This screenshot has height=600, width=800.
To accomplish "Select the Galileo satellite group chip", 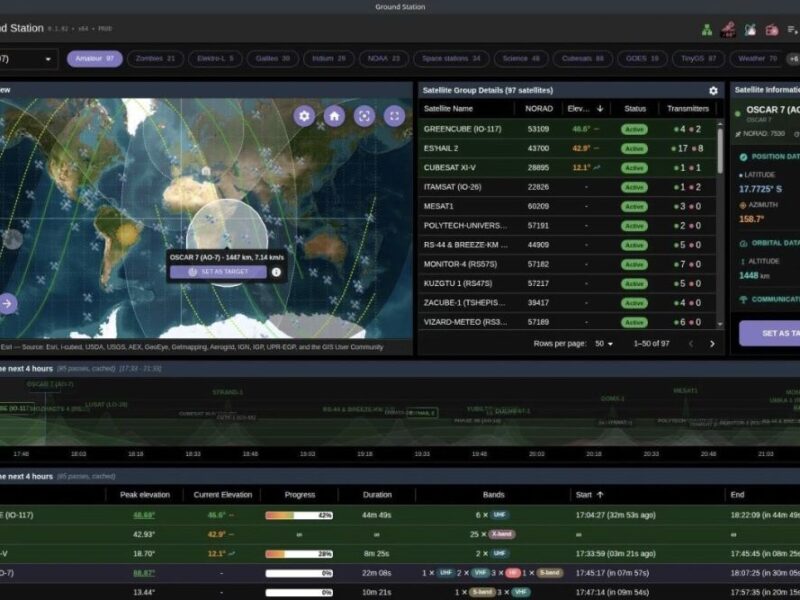I will pyautogui.click(x=271, y=59).
